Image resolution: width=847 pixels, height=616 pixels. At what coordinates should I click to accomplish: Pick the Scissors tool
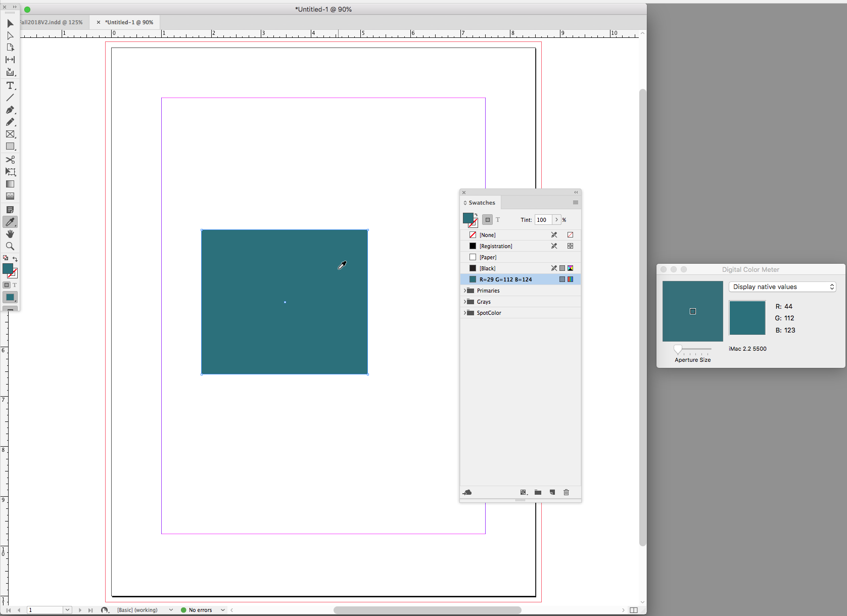click(x=10, y=160)
